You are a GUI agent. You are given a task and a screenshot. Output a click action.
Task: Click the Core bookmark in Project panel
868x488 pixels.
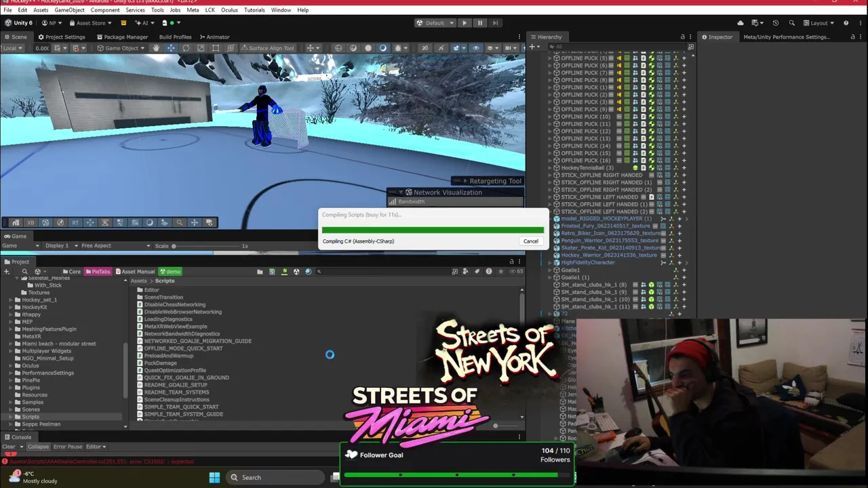tap(71, 272)
